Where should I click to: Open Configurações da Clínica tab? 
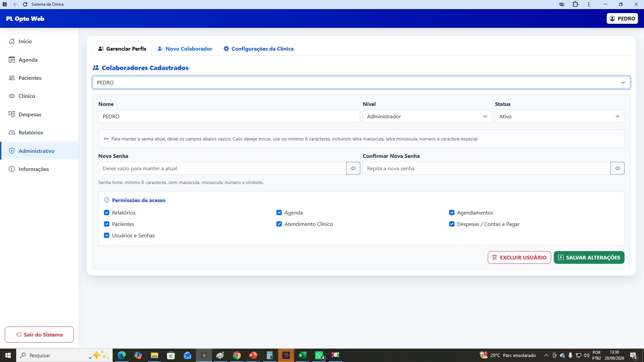tap(259, 49)
